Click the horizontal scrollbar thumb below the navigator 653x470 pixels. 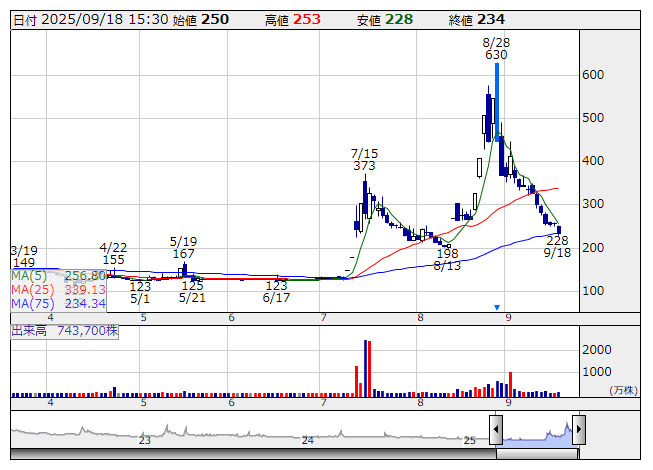(x=537, y=454)
